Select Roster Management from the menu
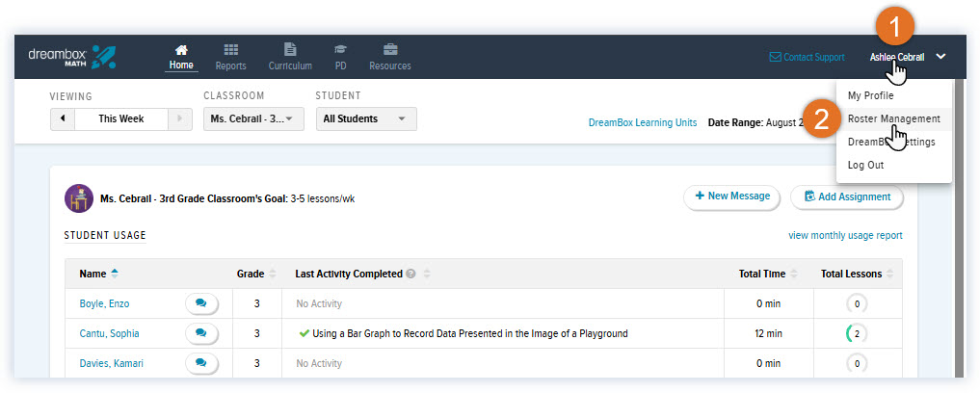This screenshot has width=980, height=393. coord(893,118)
